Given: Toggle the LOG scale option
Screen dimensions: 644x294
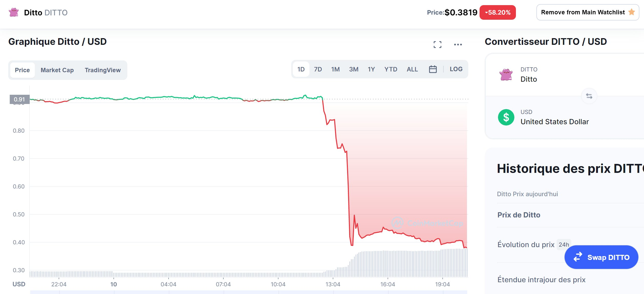Looking at the screenshot, I should 456,69.
